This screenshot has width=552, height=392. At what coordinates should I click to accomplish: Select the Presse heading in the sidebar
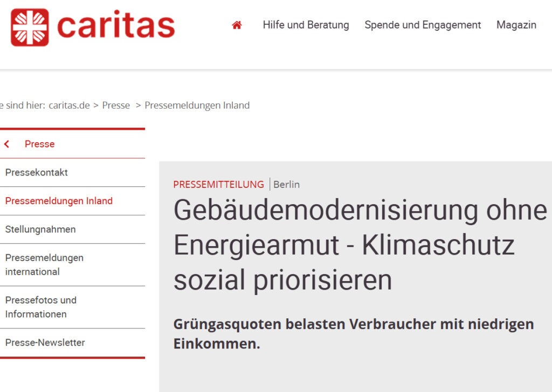[39, 144]
